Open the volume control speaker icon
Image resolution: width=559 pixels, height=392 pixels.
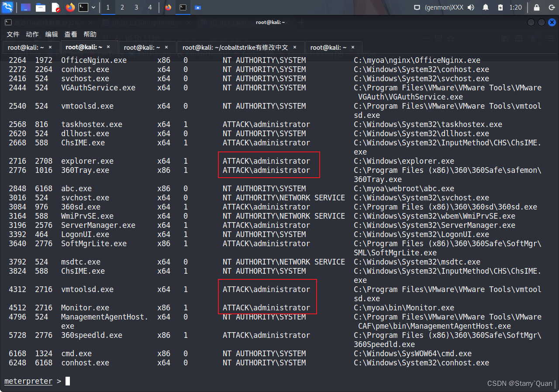(x=471, y=7)
